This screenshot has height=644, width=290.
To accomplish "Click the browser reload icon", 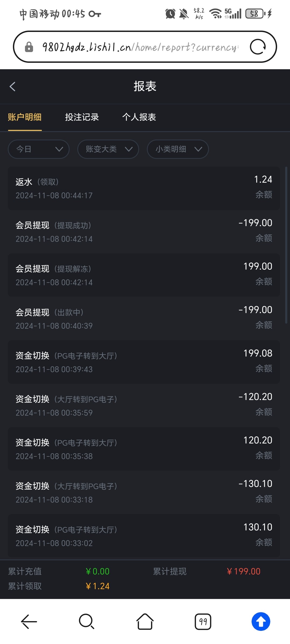I will coord(258,47).
